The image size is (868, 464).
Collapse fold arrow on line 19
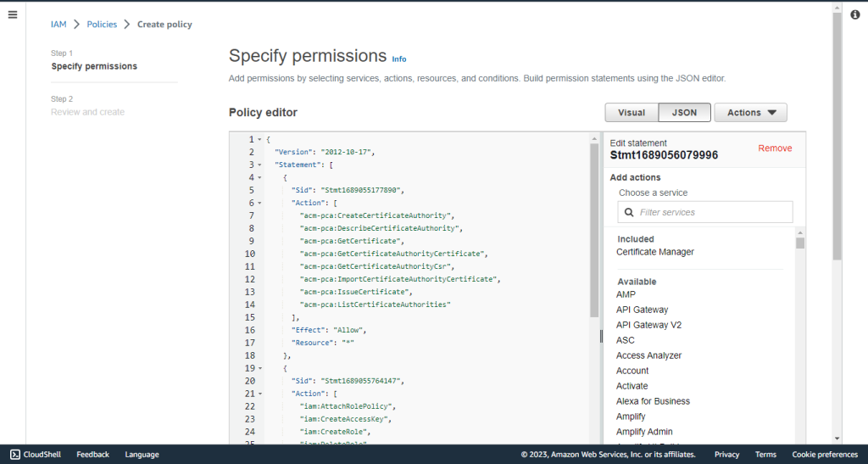pos(259,368)
